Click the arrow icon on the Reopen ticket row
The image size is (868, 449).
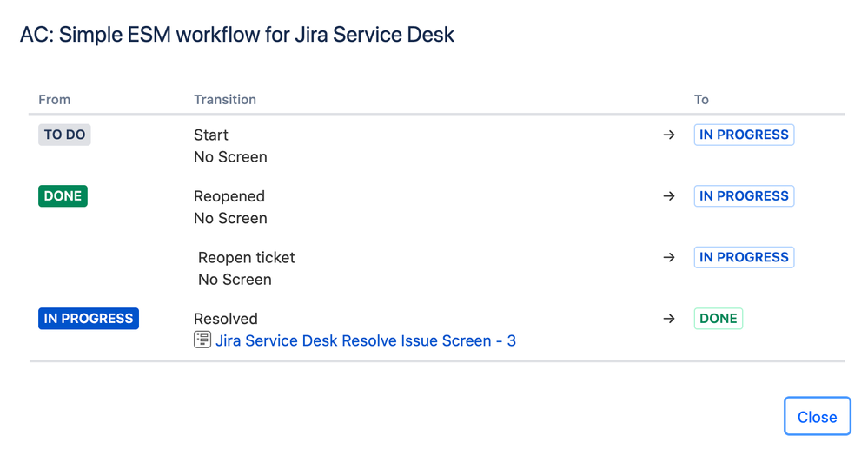[669, 257]
